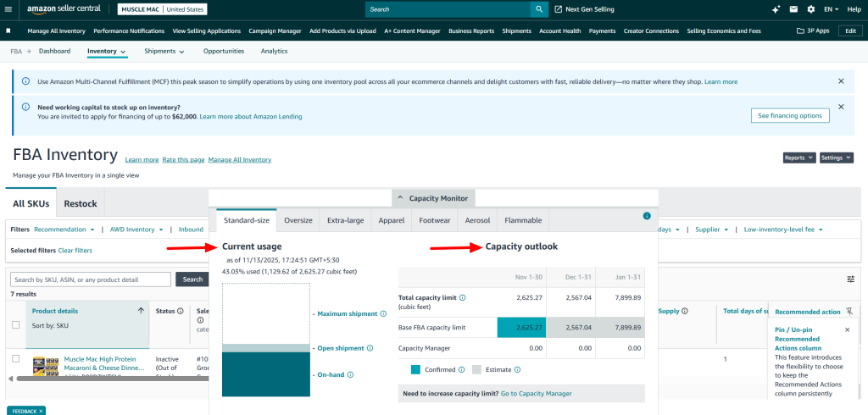Select the All SKUs tab

point(31,203)
